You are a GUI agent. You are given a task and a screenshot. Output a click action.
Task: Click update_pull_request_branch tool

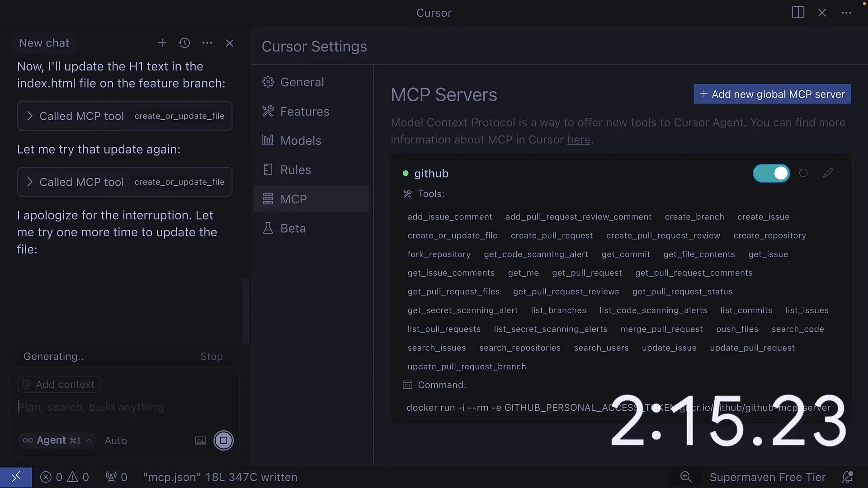point(467,366)
